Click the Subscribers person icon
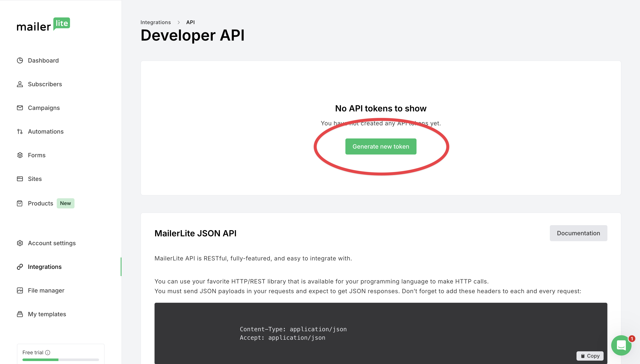Viewport: 640px width, 364px height. coord(20,84)
